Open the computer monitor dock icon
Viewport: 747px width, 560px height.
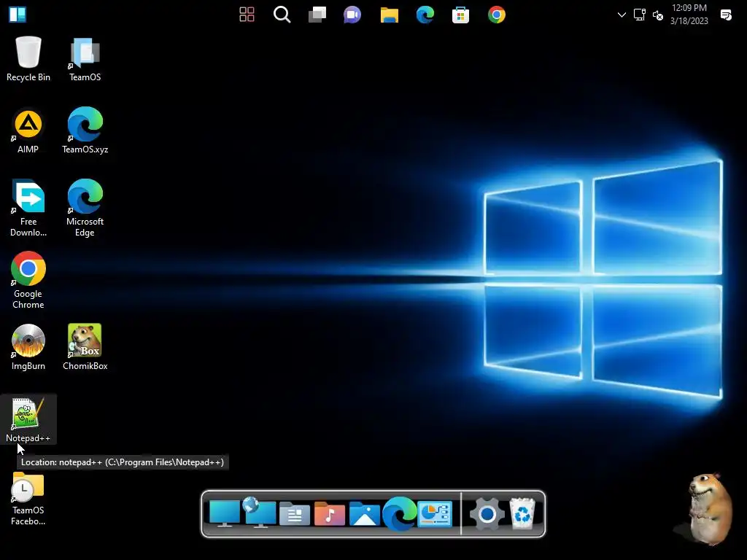(x=225, y=513)
